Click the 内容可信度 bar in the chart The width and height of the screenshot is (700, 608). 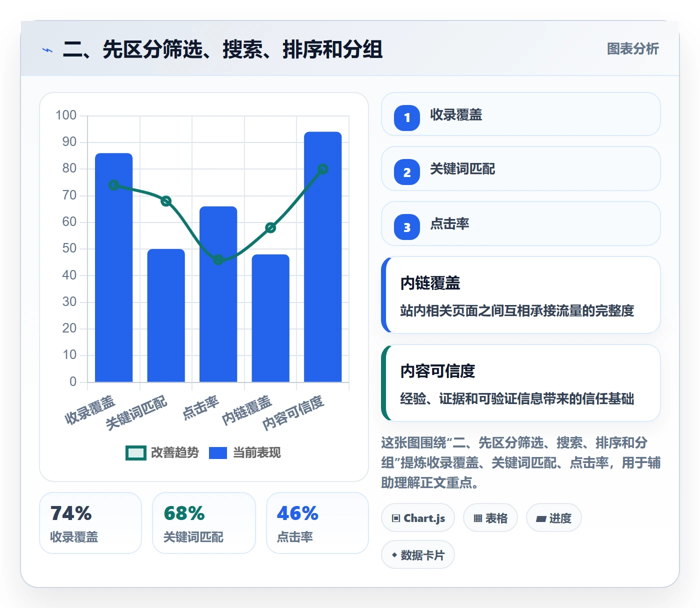323,257
